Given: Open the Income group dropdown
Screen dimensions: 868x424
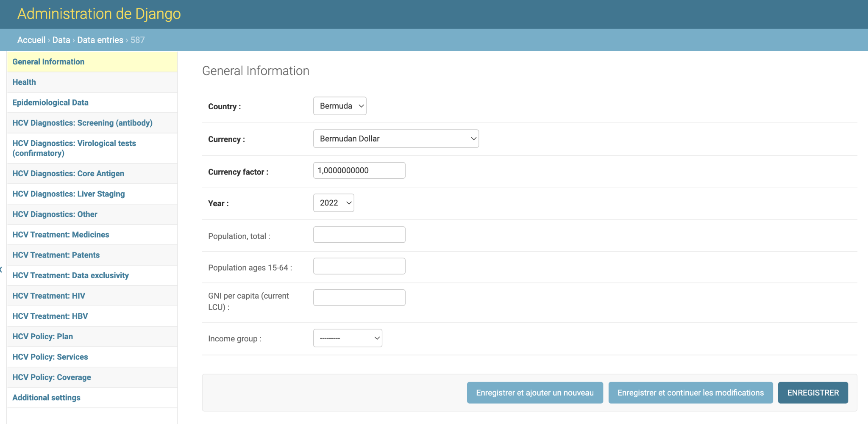Looking at the screenshot, I should [348, 338].
